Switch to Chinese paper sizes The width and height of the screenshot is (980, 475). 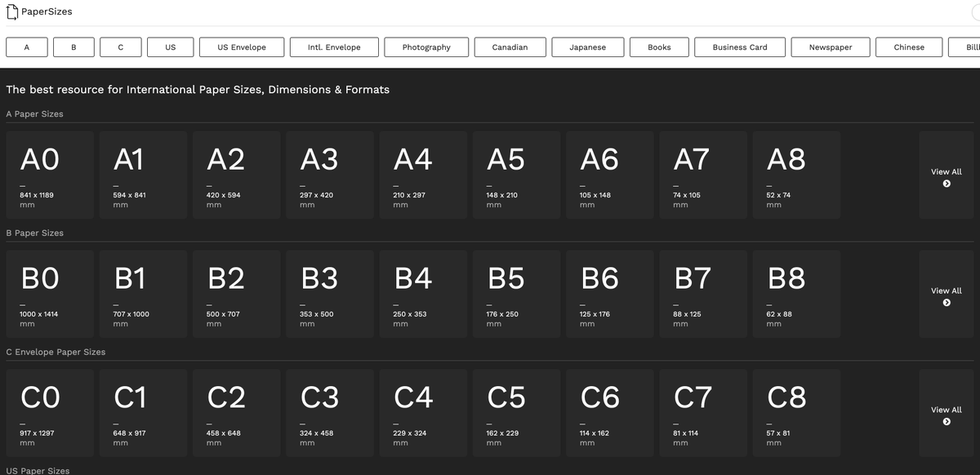pyautogui.click(x=909, y=47)
